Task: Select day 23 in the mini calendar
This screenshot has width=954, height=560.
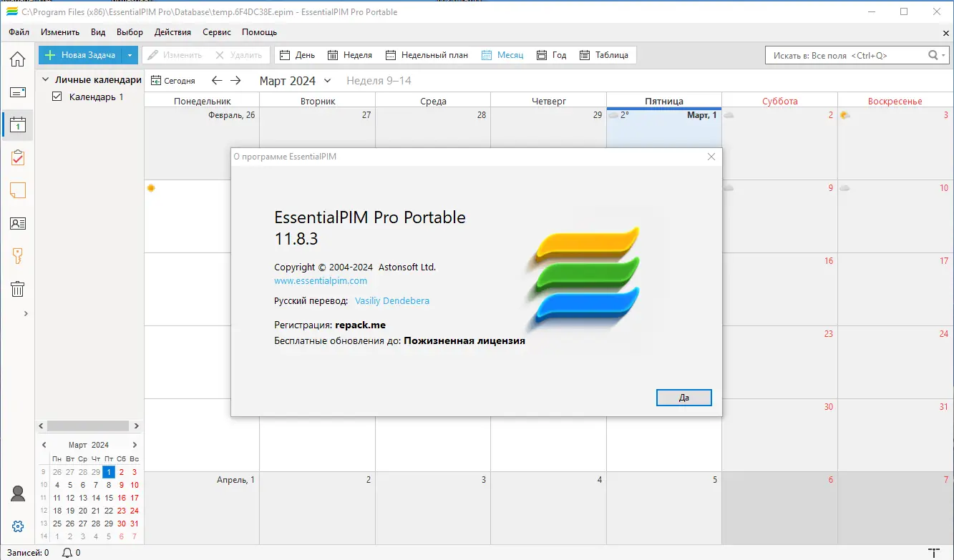Action: pyautogui.click(x=122, y=511)
